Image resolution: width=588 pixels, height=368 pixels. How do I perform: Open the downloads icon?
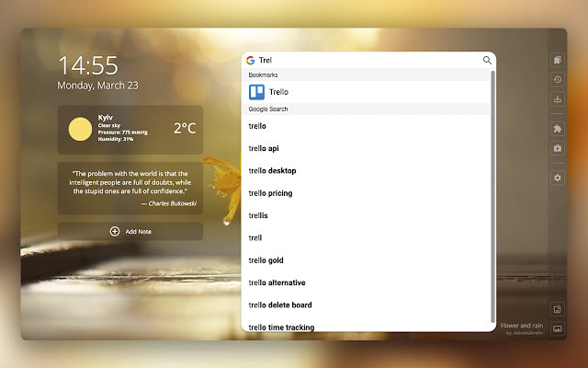click(558, 99)
